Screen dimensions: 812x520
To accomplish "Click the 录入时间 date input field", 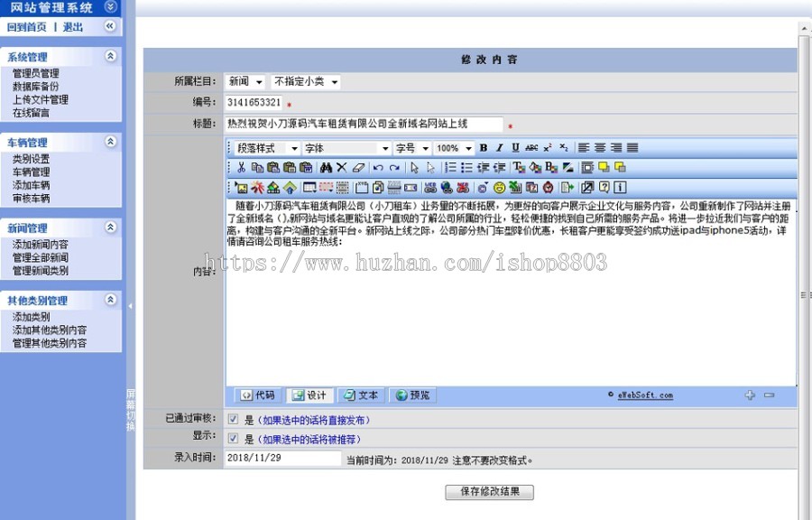I will 283,458.
